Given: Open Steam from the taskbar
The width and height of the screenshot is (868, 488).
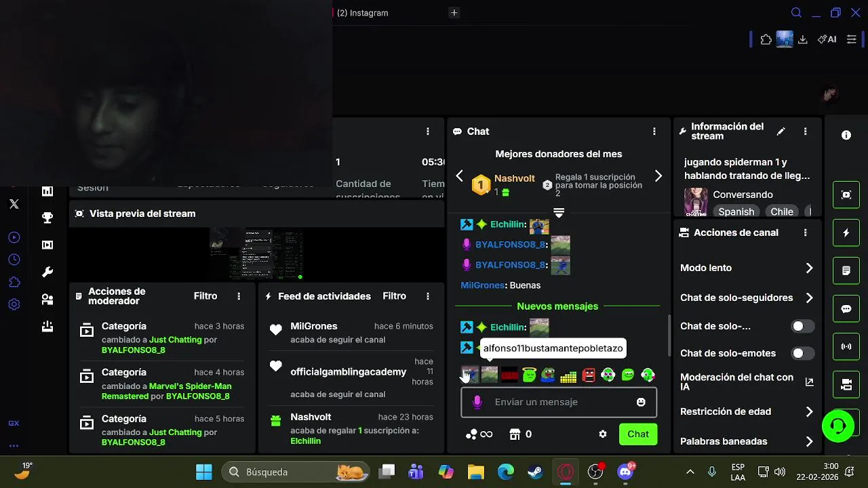Looking at the screenshot, I should pyautogui.click(x=536, y=472).
